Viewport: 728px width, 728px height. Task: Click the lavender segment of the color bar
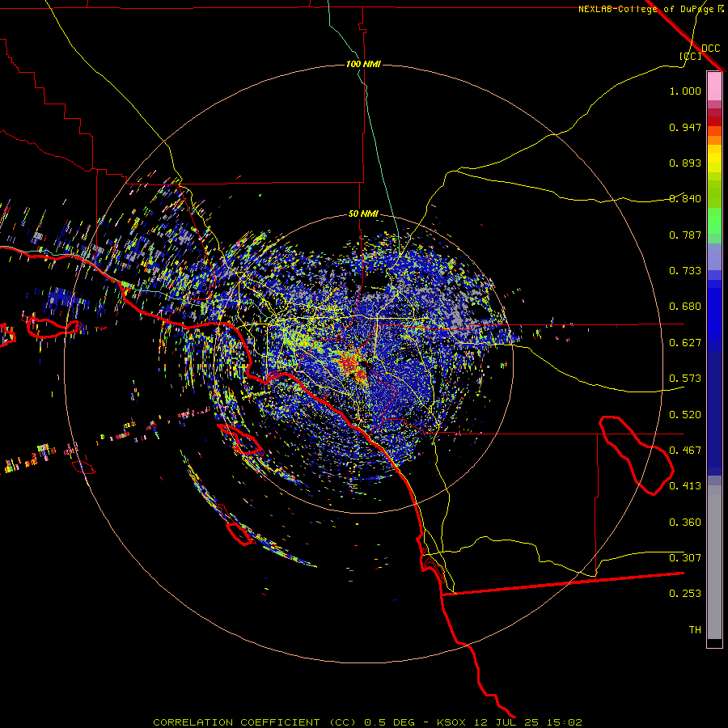coord(714,256)
